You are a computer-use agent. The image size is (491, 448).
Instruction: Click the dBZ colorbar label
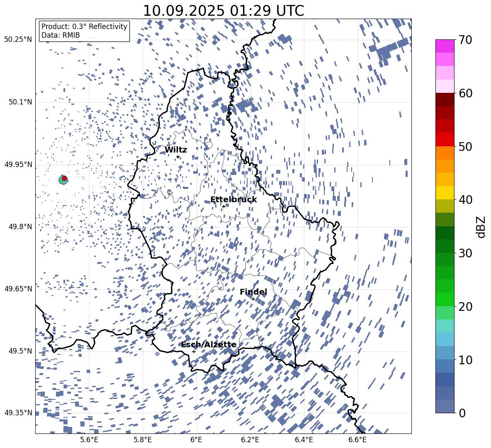coord(481,227)
